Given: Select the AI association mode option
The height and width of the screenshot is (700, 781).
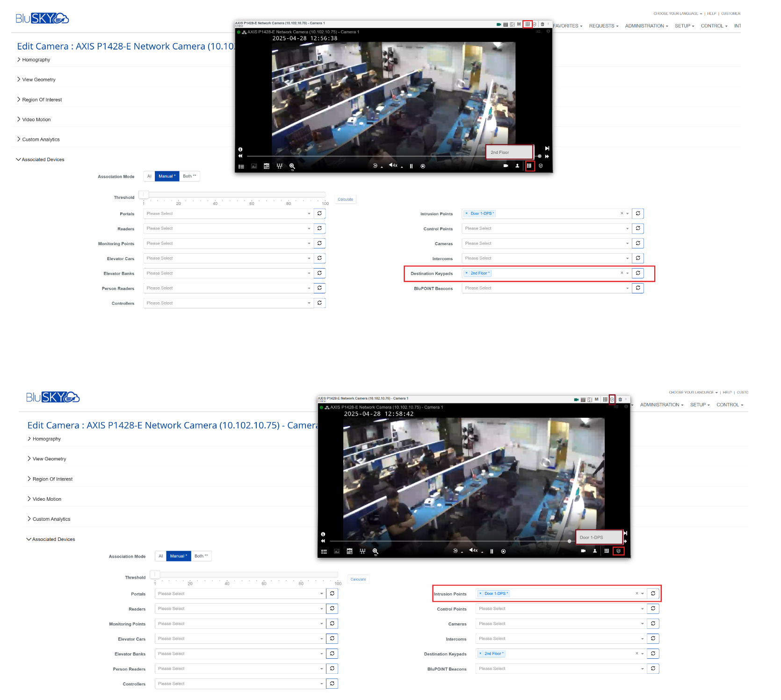Looking at the screenshot, I should point(149,176).
